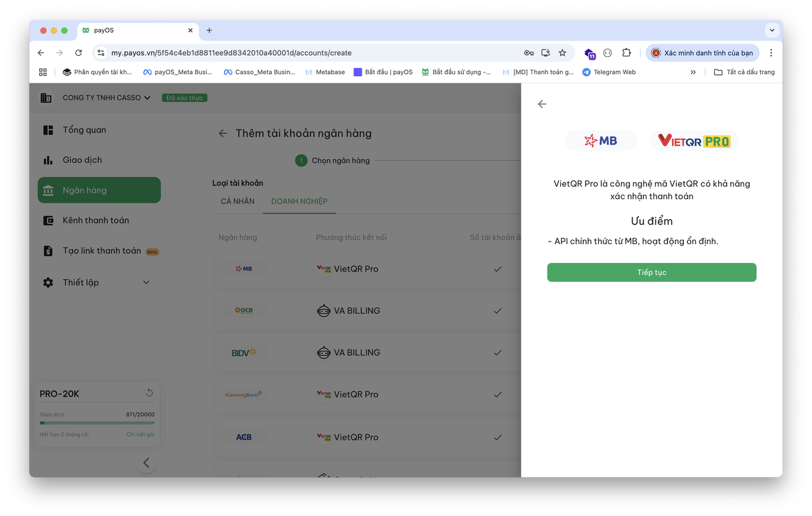Go back using the side panel arrow
The image size is (812, 516).
coord(542,104)
